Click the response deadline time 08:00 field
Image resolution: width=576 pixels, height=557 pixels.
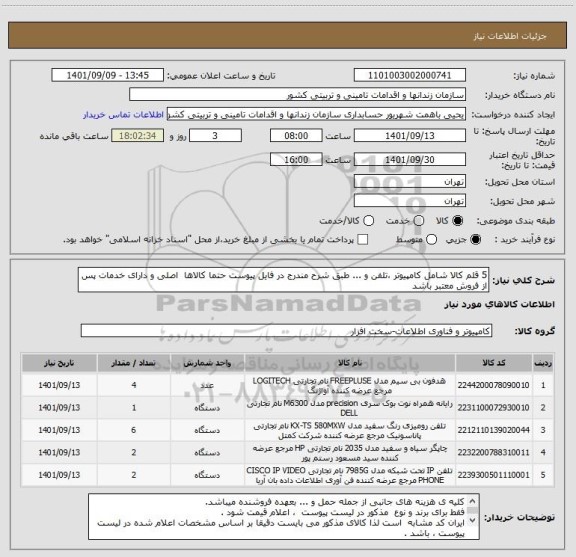pyautogui.click(x=296, y=136)
